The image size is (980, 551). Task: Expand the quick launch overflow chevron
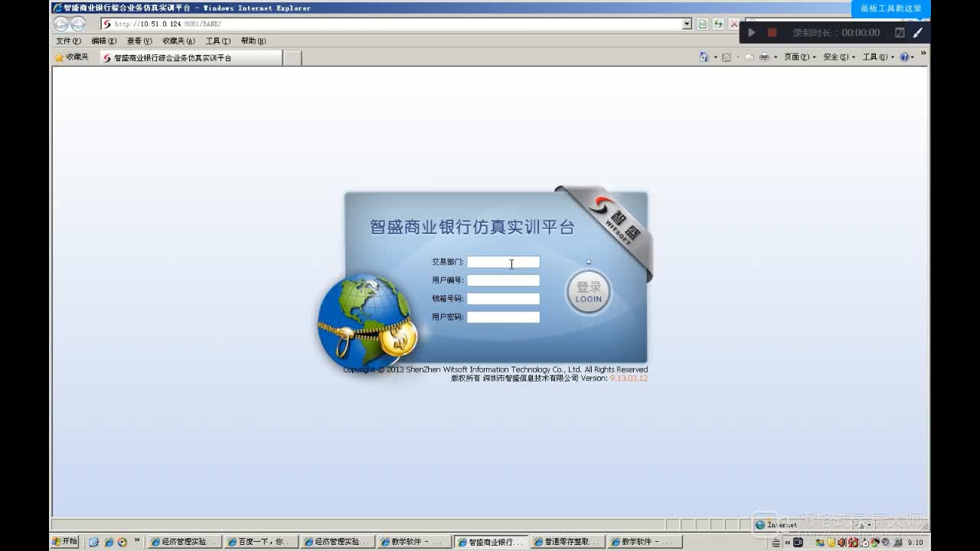coord(137,540)
